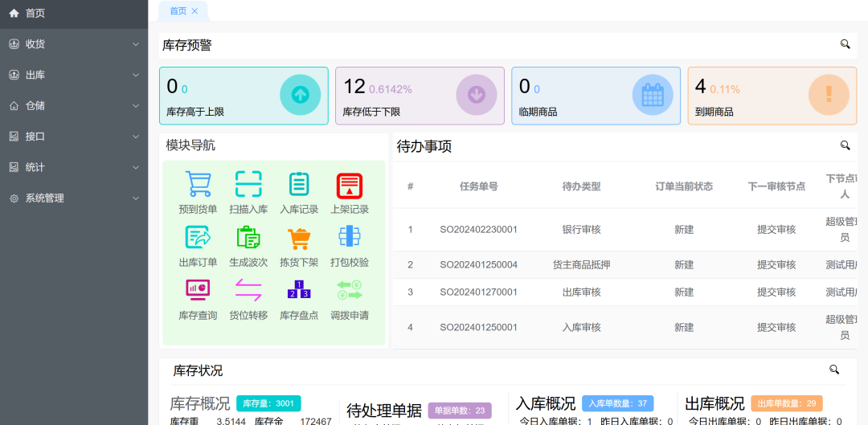868x425 pixels.
Task: Open the 预到货单 shopping cart icon
Action: click(x=198, y=186)
